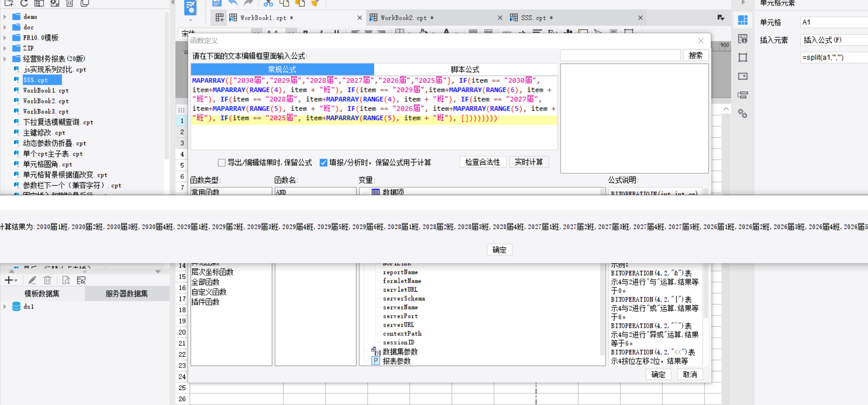Click the edit dataset pencil icon
The height and width of the screenshot is (405, 868).
pos(32,280)
